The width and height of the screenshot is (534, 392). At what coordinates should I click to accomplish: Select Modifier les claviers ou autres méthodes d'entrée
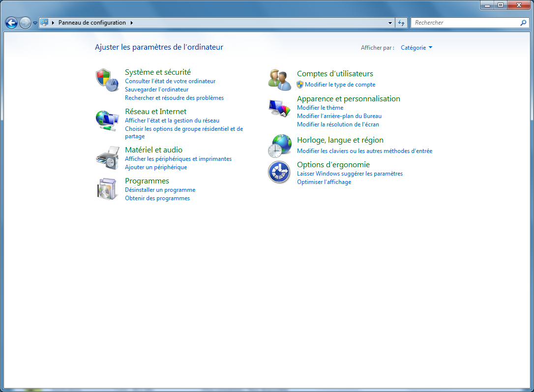click(x=364, y=151)
